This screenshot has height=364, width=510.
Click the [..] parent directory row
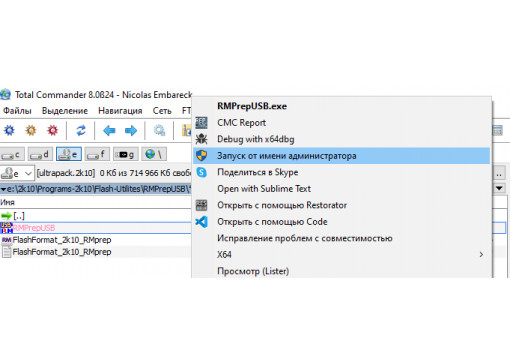point(96,216)
